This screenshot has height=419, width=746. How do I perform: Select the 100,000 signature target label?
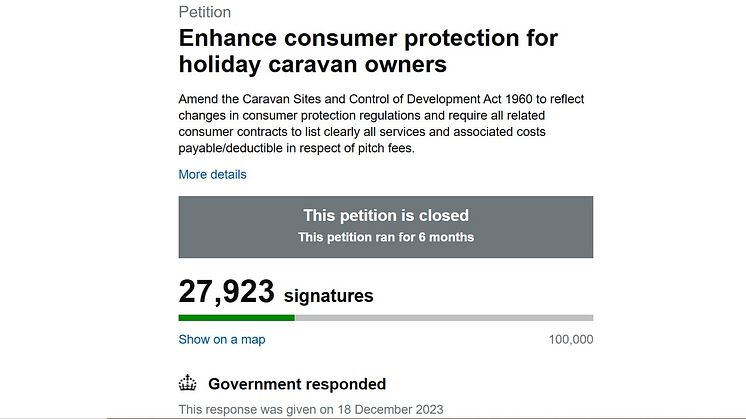pyautogui.click(x=571, y=340)
